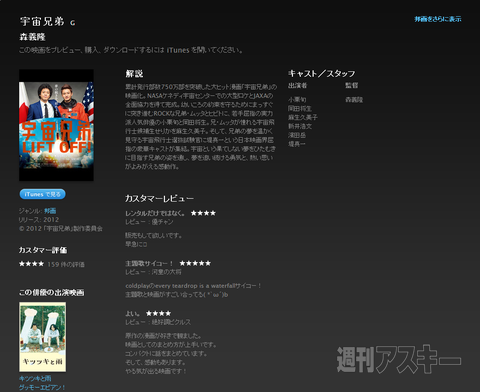Screen dimensions: 480x392
Task: Click cast member 麻生久美子 in the cast list
Action: pyautogui.click(x=303, y=117)
